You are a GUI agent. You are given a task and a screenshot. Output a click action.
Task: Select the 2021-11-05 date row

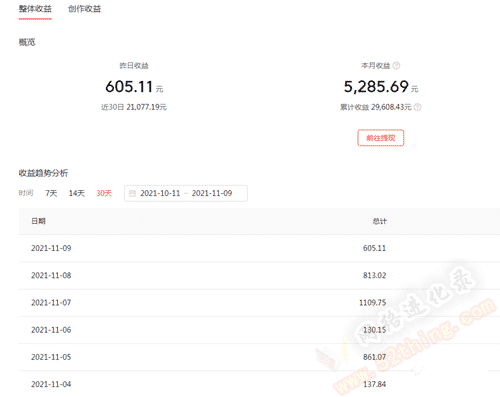click(259, 357)
